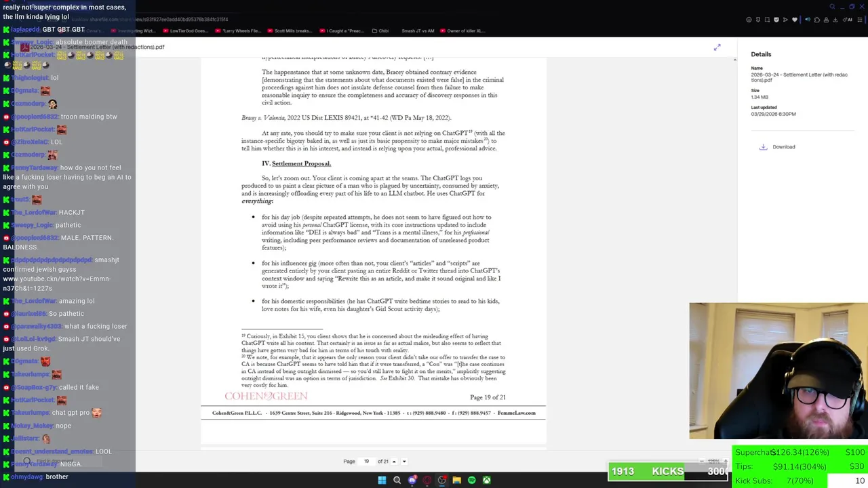The image size is (868, 488).
Task: Click the page number input field
Action: click(366, 462)
